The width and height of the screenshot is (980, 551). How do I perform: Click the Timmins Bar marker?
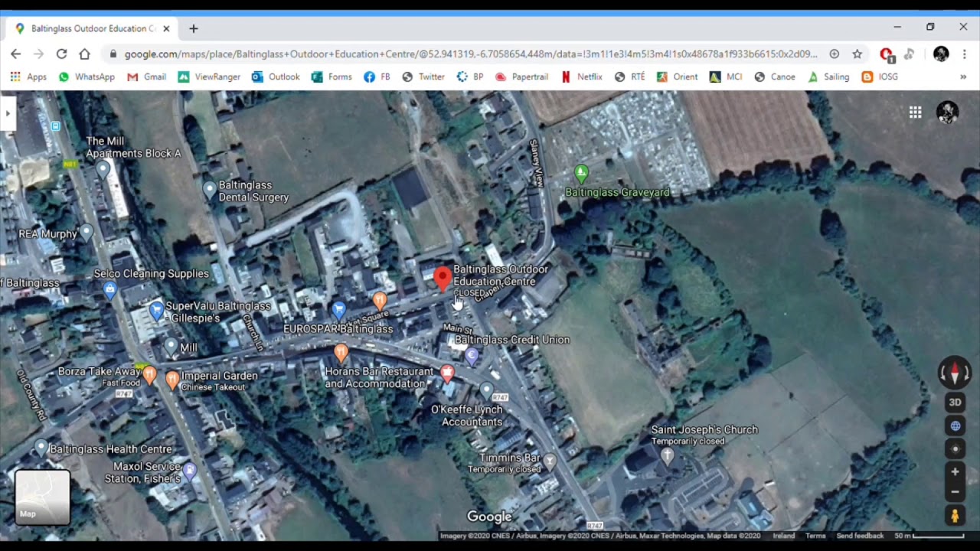tap(550, 461)
